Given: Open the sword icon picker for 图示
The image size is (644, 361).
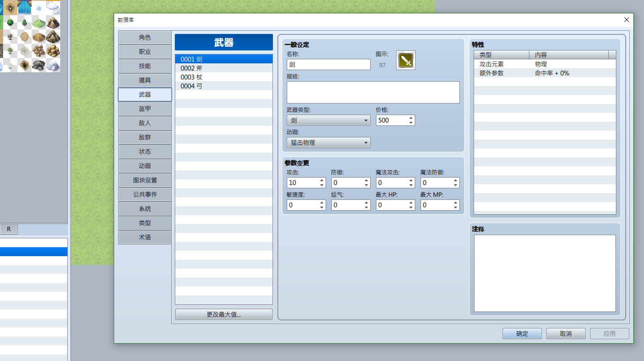Looking at the screenshot, I should tap(405, 60).
